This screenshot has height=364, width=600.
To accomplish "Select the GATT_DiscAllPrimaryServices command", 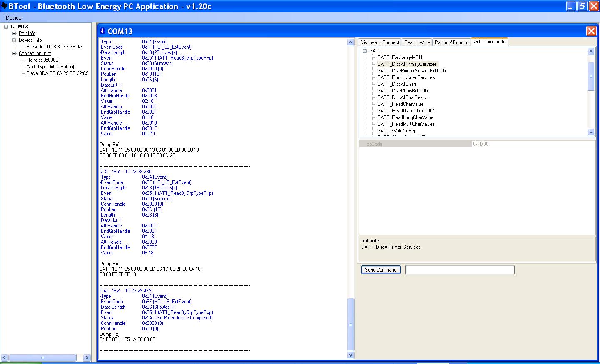I will pos(407,64).
